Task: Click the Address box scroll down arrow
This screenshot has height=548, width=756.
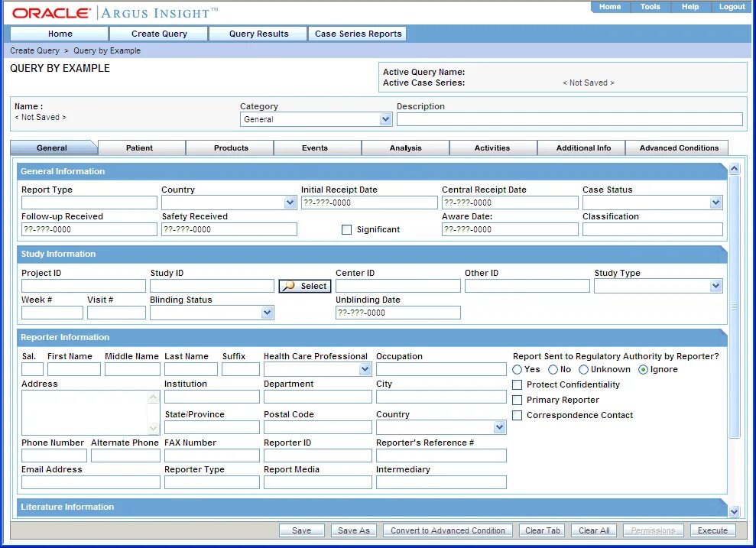Action: pyautogui.click(x=153, y=428)
